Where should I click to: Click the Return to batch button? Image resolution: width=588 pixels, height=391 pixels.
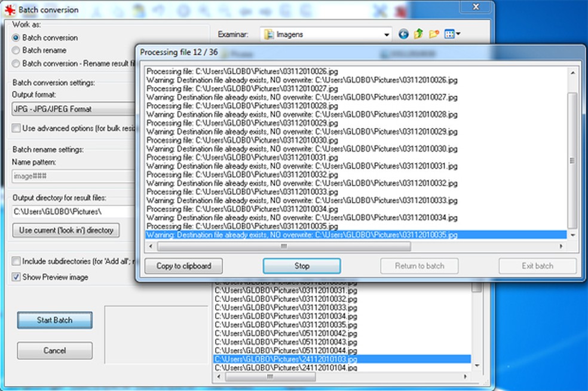(x=419, y=266)
